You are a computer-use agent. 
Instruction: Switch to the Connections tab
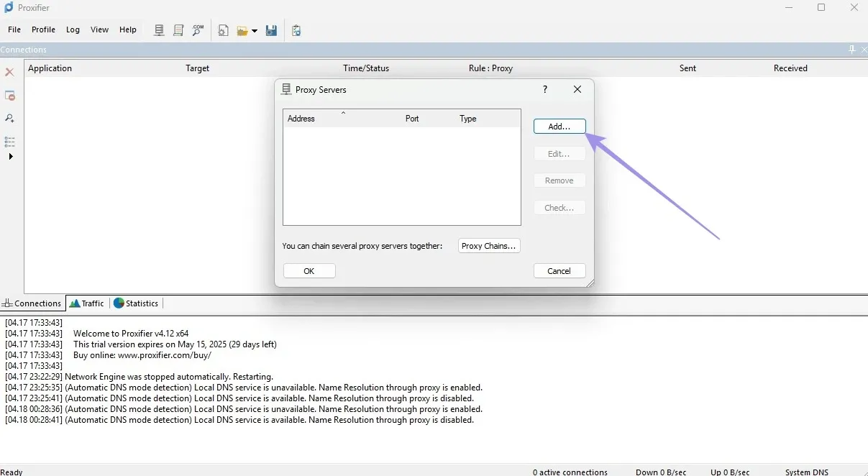click(32, 303)
